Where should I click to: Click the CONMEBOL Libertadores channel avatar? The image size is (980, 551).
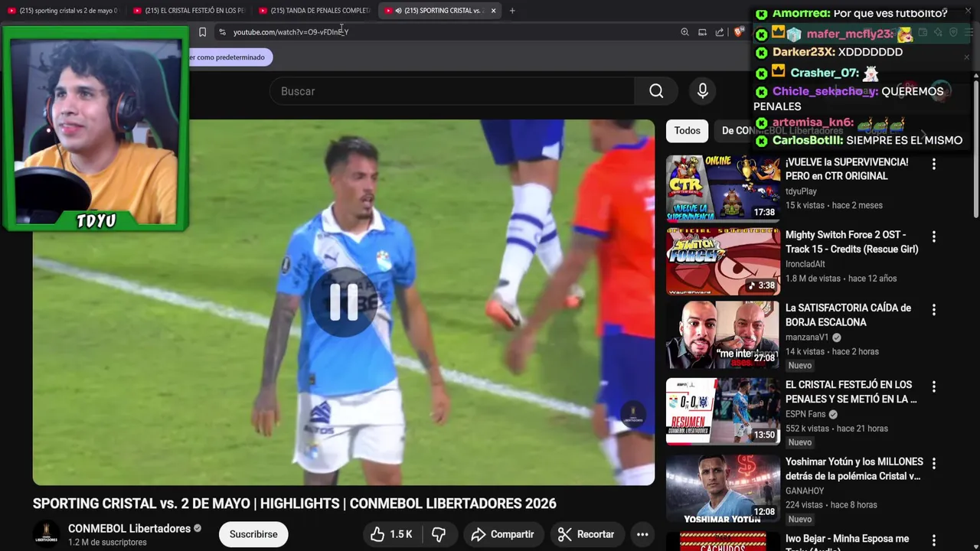click(46, 534)
